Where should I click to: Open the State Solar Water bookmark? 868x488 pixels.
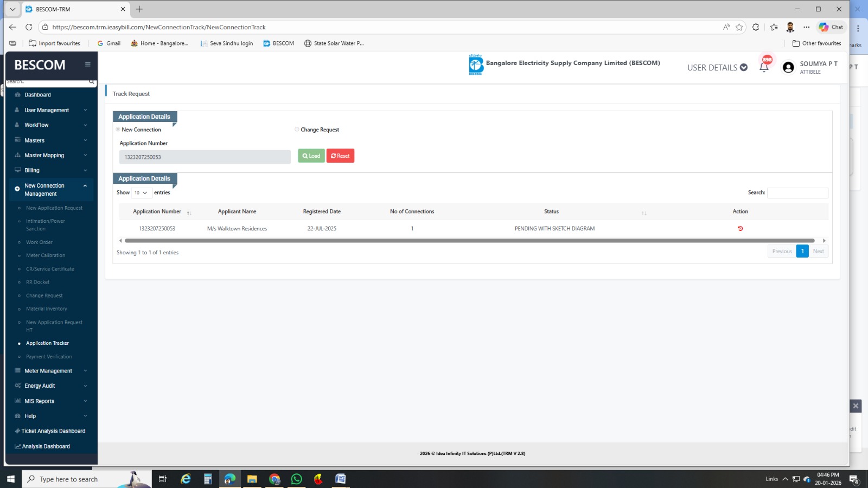click(334, 43)
